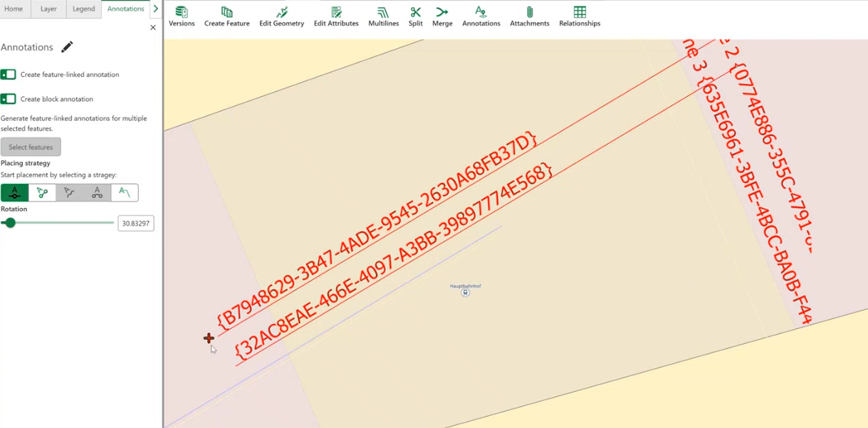The width and height of the screenshot is (868, 428).
Task: Activate the Split scissors tool
Action: tap(415, 16)
